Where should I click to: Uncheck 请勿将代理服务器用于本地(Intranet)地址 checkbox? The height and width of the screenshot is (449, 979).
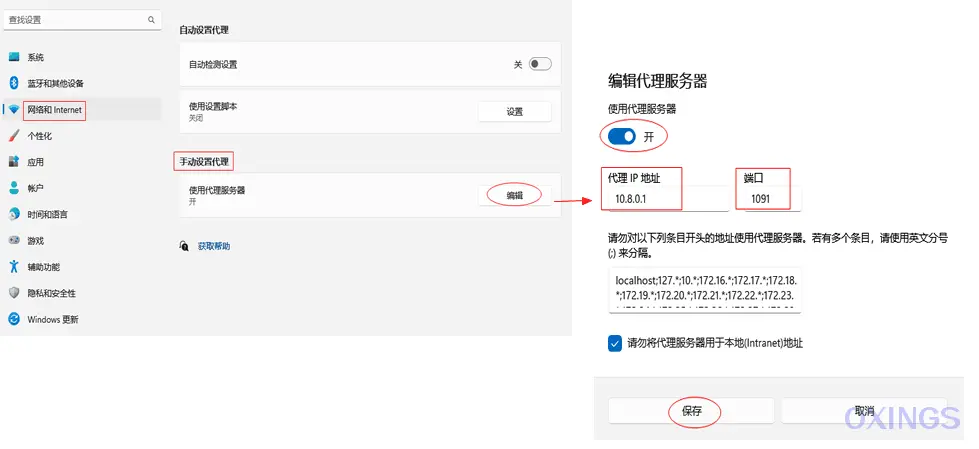click(615, 343)
